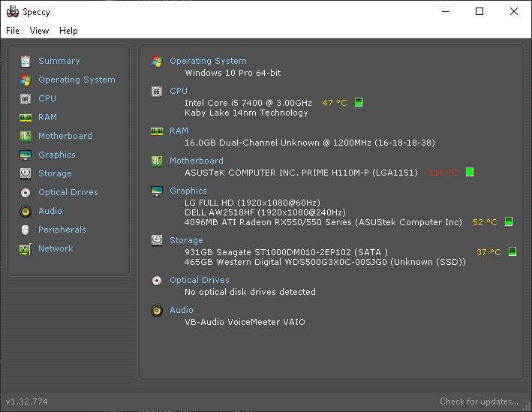Image resolution: width=532 pixels, height=412 pixels.
Task: Click the Check for updates link
Action: coord(479,401)
